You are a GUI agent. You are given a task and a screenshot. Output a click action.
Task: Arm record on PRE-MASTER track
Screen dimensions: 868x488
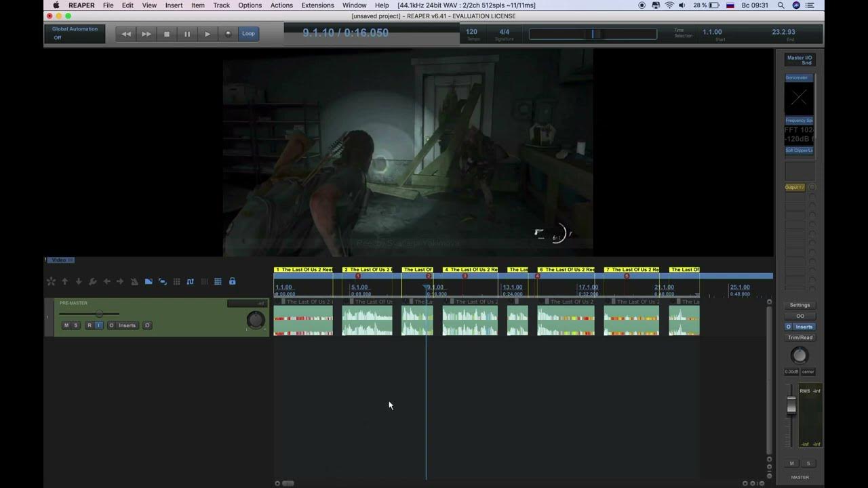point(89,325)
